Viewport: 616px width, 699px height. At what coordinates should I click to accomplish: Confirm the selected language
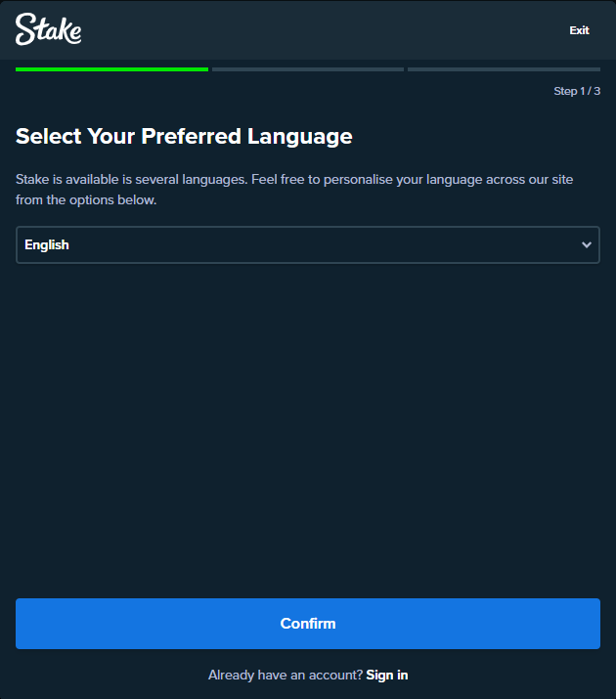tap(308, 623)
